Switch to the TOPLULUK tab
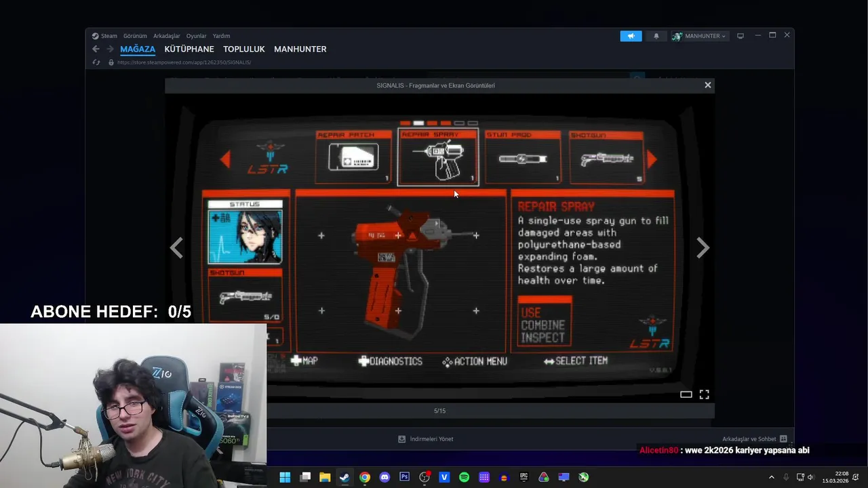 [244, 49]
